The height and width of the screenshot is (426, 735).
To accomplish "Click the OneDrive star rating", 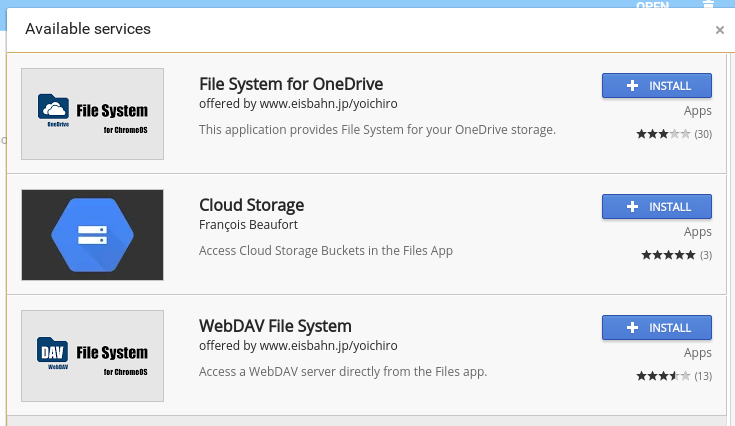I will tap(663, 134).
